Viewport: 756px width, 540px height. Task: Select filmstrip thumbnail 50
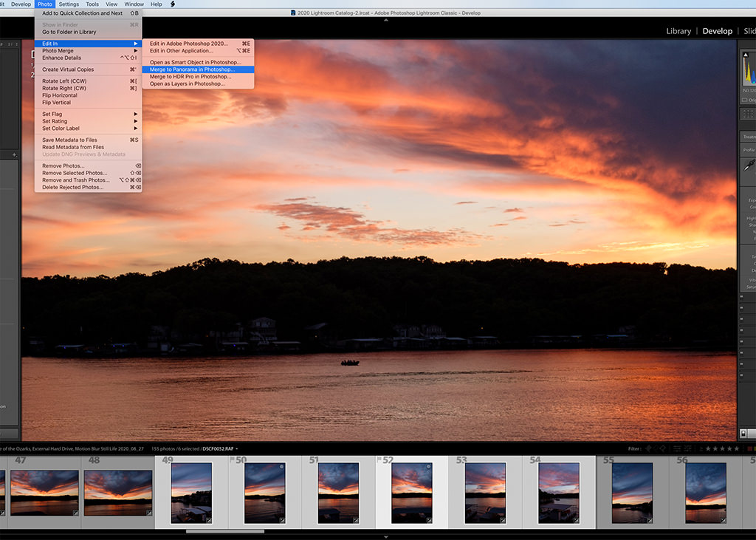pyautogui.click(x=265, y=493)
